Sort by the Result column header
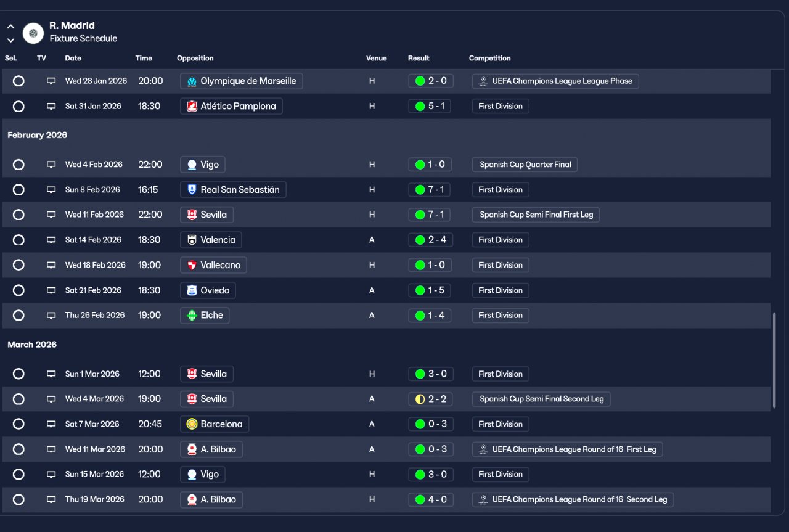 click(x=419, y=59)
